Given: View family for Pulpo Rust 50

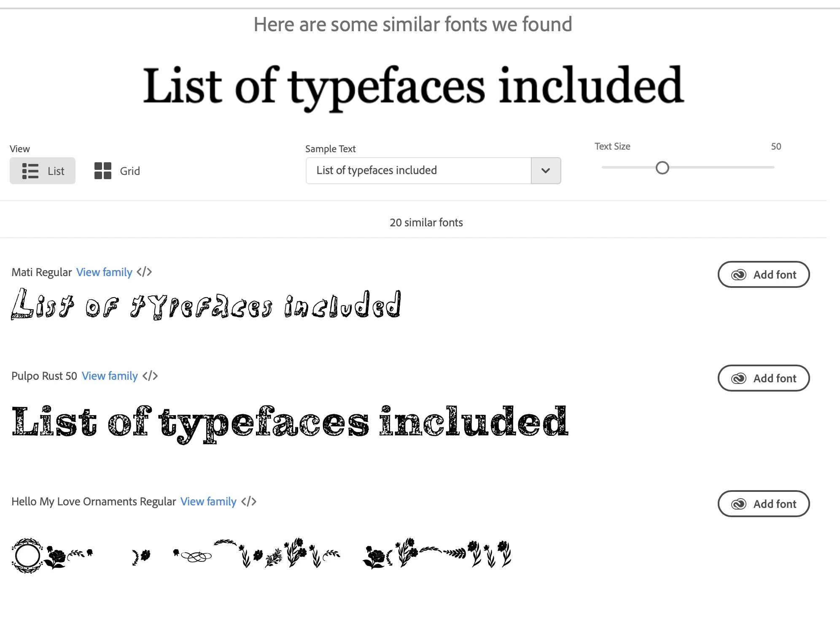Looking at the screenshot, I should [110, 376].
